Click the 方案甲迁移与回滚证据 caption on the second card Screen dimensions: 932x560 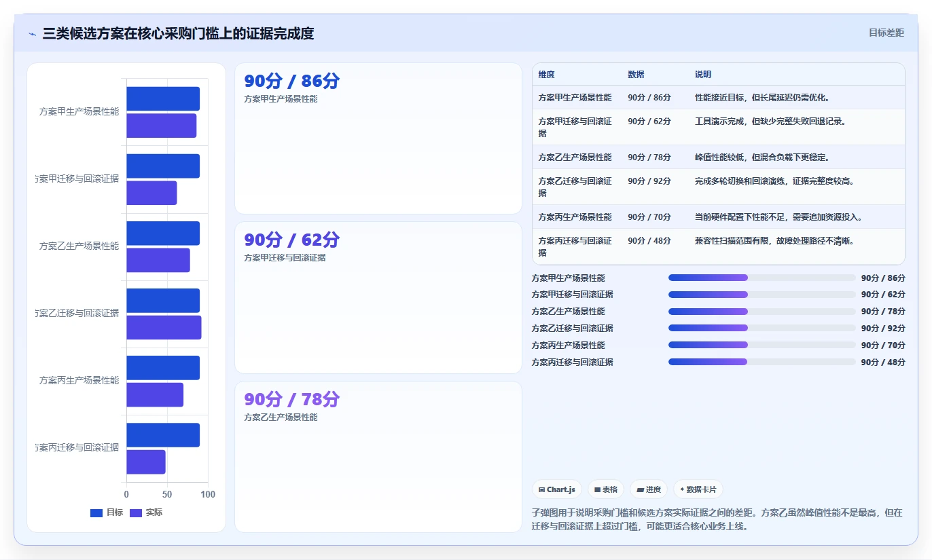285,258
